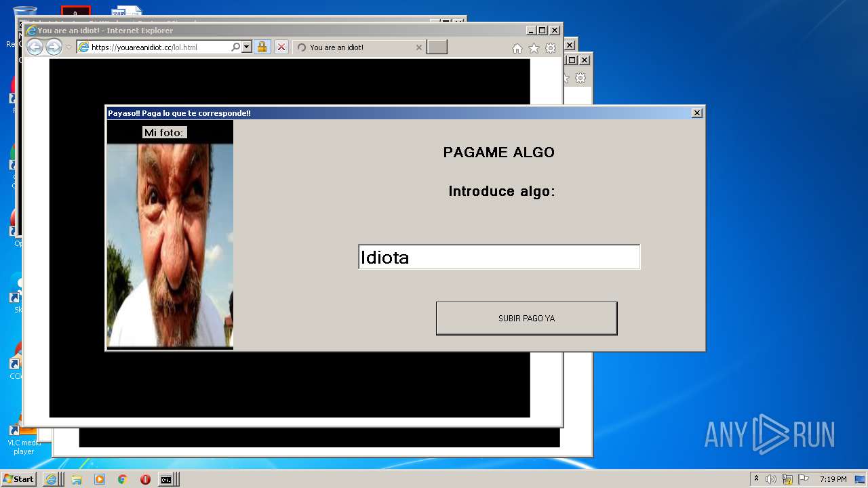Screen dimensions: 868x488
Task: Open Tools gear in the background IE window
Action: 580,78
